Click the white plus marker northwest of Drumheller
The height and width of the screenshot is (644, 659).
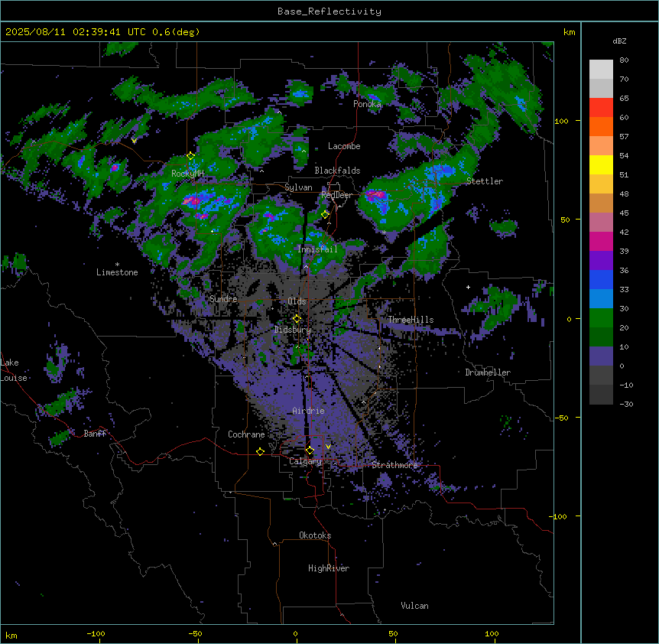click(x=468, y=287)
